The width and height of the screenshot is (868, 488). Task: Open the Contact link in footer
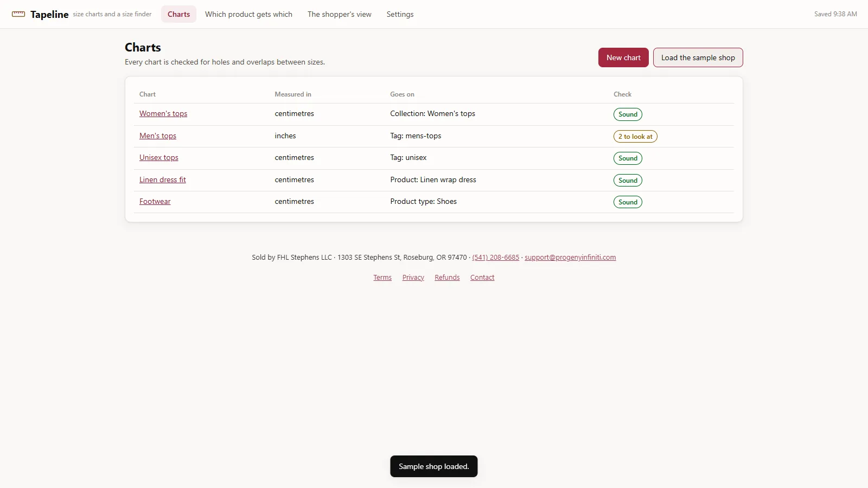tap(482, 277)
